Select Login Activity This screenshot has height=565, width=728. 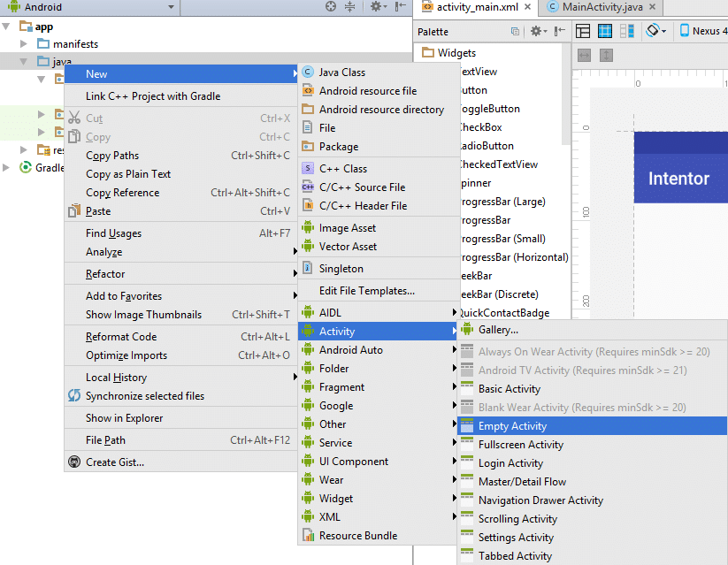(593, 463)
